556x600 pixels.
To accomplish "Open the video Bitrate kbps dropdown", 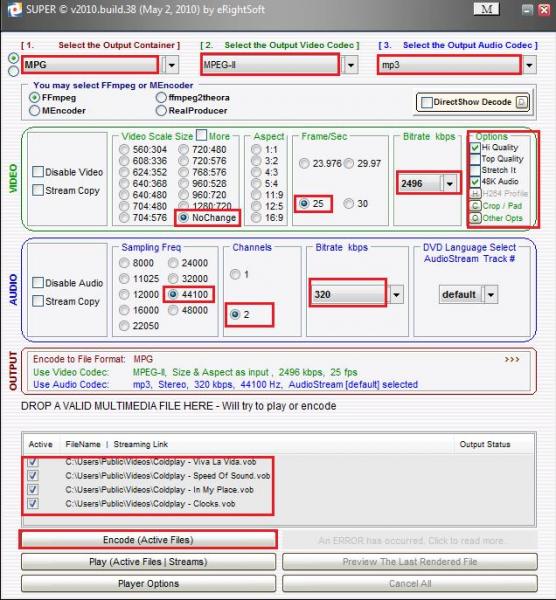I will pos(450,184).
